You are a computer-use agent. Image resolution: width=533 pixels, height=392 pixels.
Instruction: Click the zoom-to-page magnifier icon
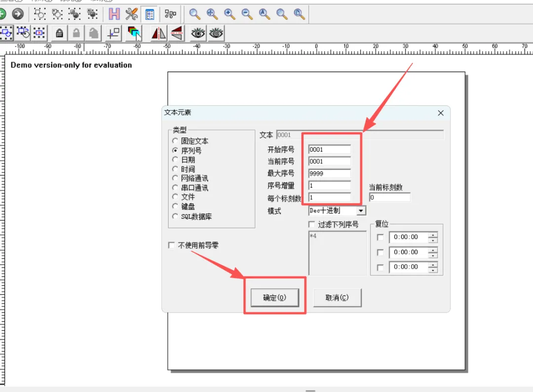[x=299, y=14]
